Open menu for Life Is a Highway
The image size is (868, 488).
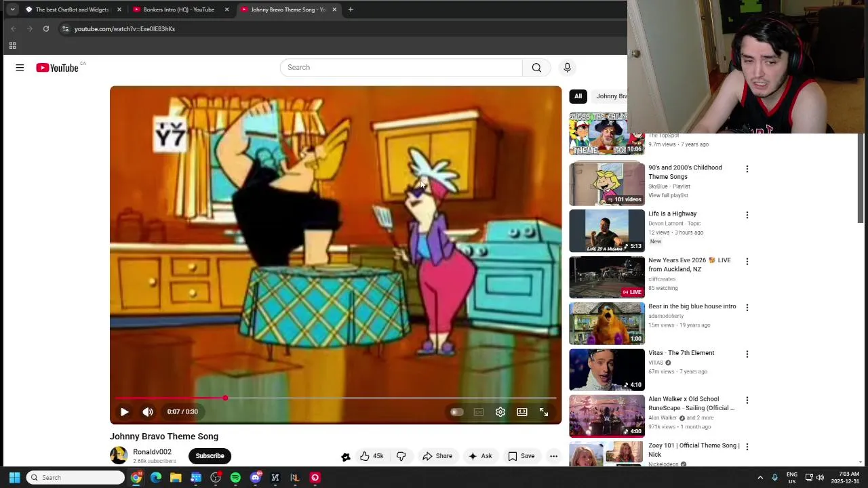tap(747, 215)
